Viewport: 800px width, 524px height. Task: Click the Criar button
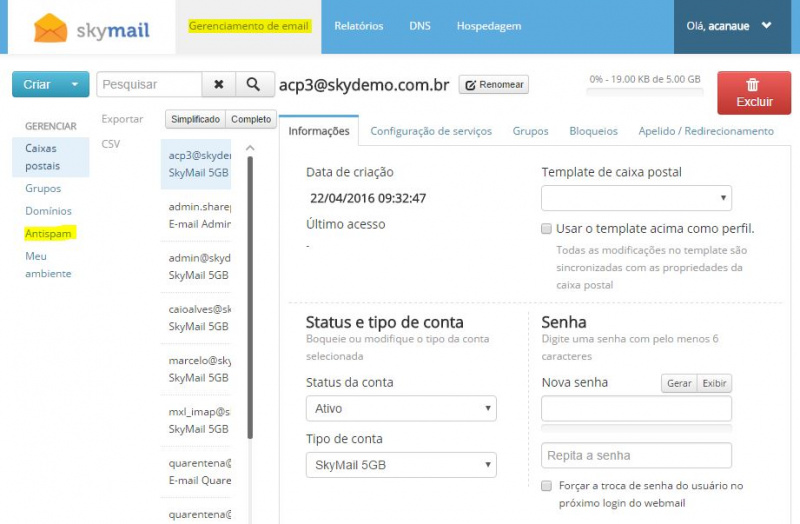pyautogui.click(x=51, y=84)
